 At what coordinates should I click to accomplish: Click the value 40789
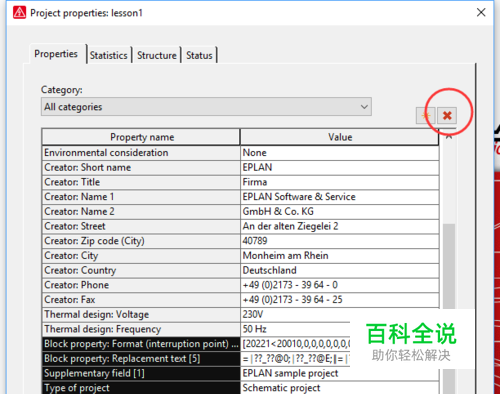340,241
